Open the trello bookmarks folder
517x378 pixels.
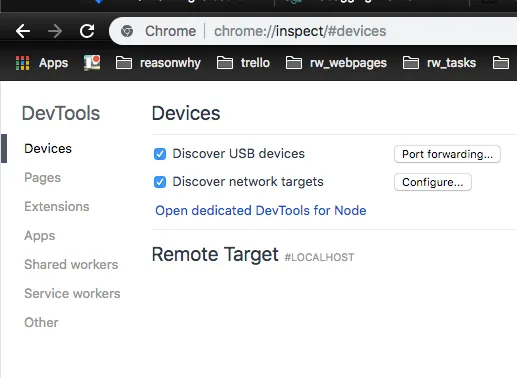point(243,63)
